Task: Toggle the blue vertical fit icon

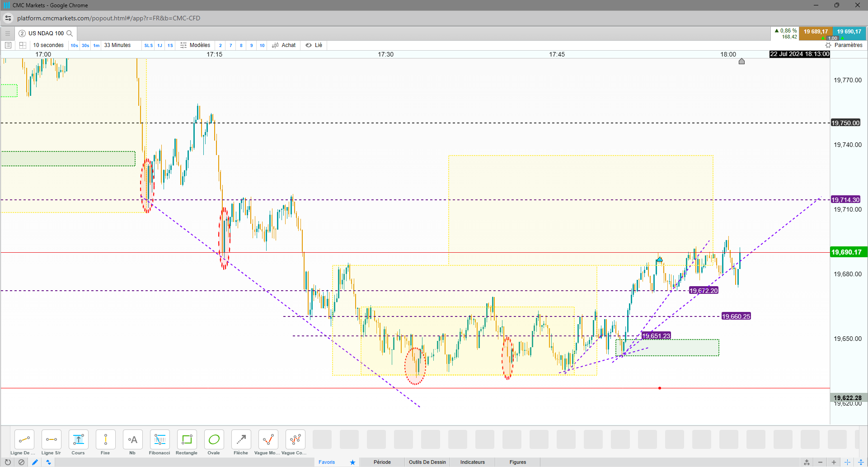Action: click(861, 462)
